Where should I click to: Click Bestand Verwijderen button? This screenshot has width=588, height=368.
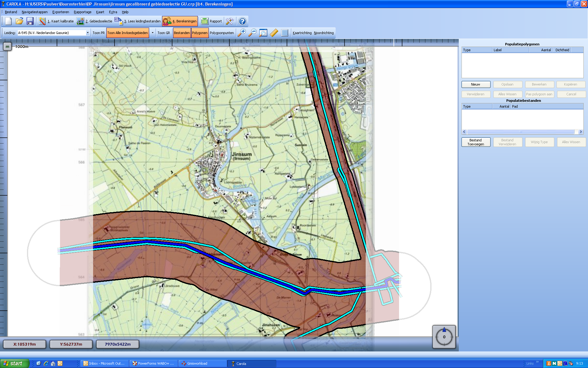[x=507, y=142]
